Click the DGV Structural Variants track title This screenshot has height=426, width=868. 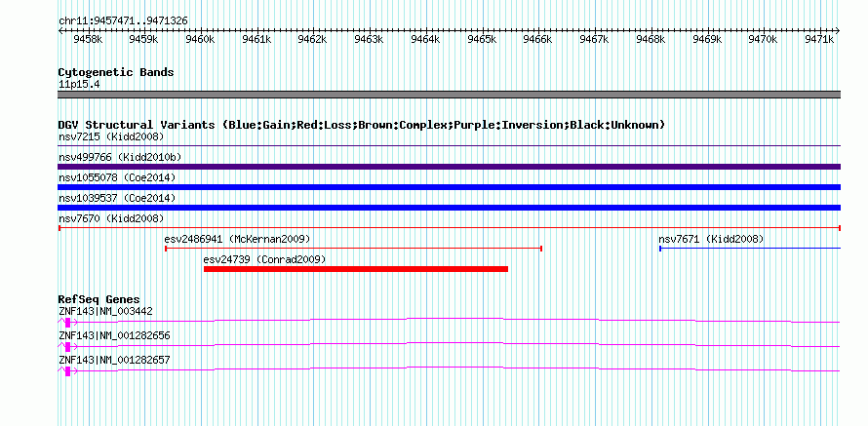click(x=362, y=125)
